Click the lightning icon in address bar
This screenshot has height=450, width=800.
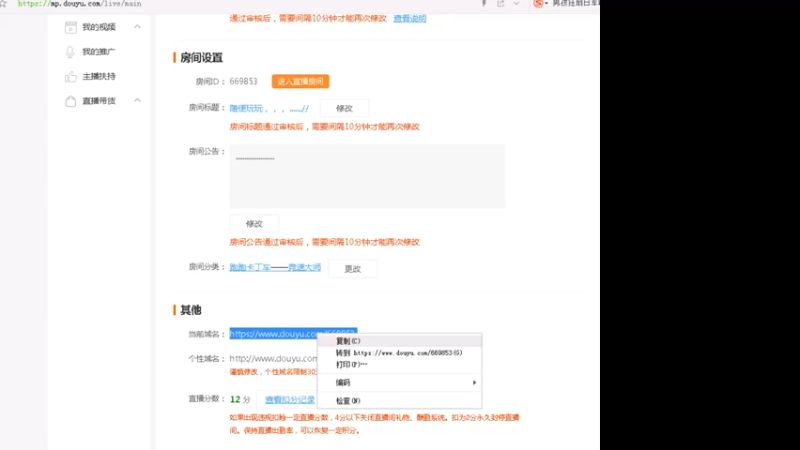click(x=484, y=3)
